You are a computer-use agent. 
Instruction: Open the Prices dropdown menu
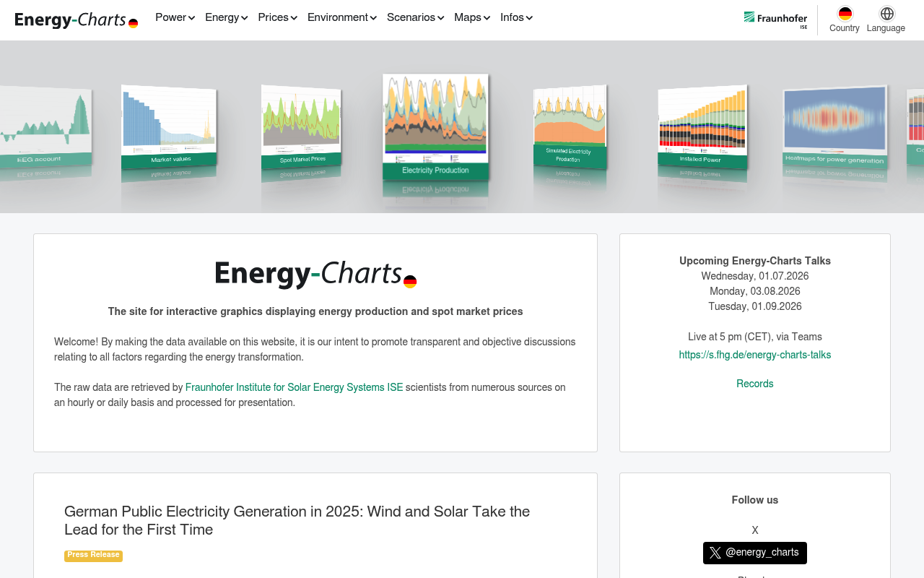coord(277,17)
